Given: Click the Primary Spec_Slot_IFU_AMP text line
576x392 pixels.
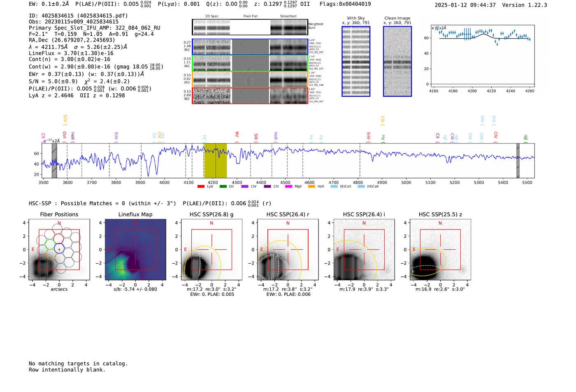Looking at the screenshot, I should click(x=95, y=28).
